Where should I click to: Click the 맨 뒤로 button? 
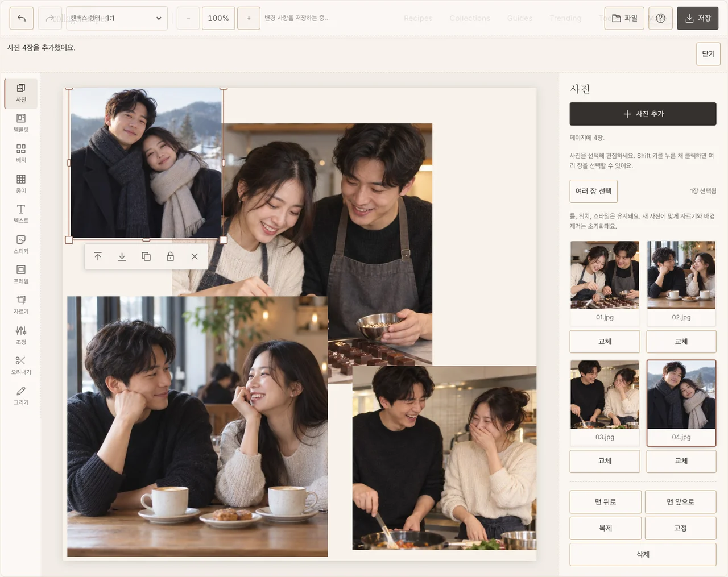[606, 502]
